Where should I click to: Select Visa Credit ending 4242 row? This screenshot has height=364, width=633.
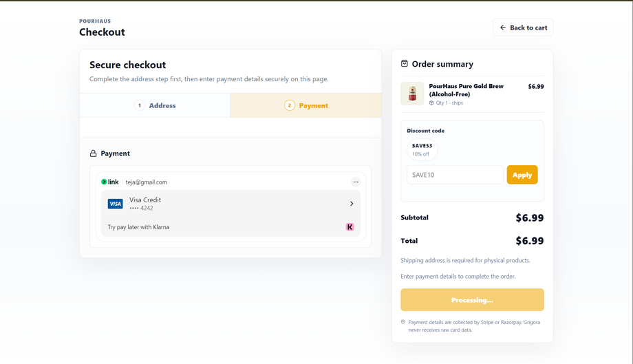point(230,204)
